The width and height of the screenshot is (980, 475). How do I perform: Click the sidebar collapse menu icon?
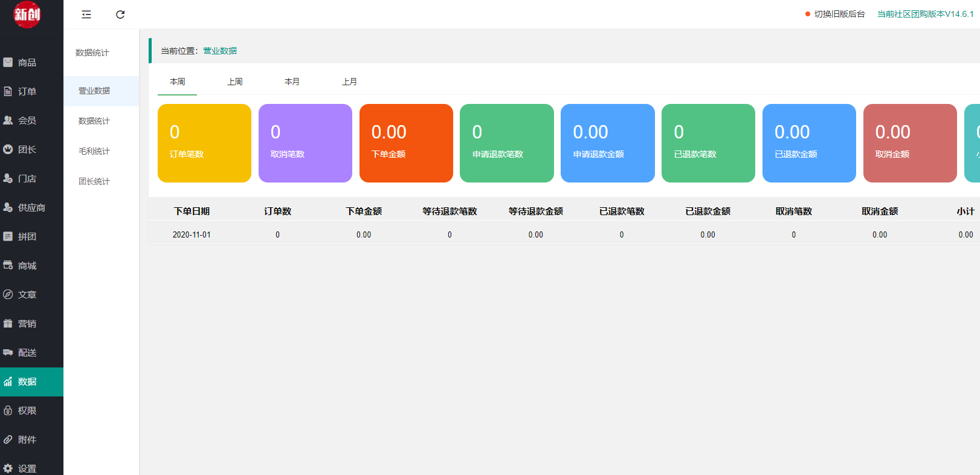coord(86,15)
